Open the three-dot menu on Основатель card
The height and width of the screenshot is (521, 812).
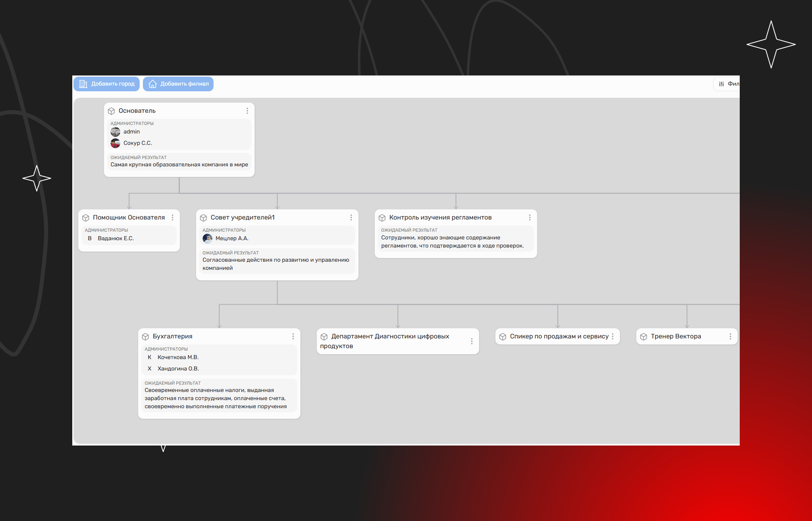tap(247, 111)
